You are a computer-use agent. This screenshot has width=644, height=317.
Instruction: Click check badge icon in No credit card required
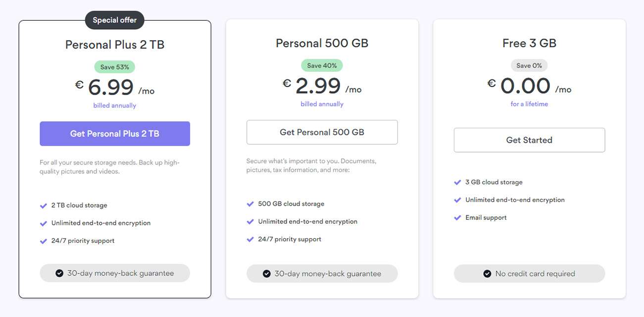[487, 273]
